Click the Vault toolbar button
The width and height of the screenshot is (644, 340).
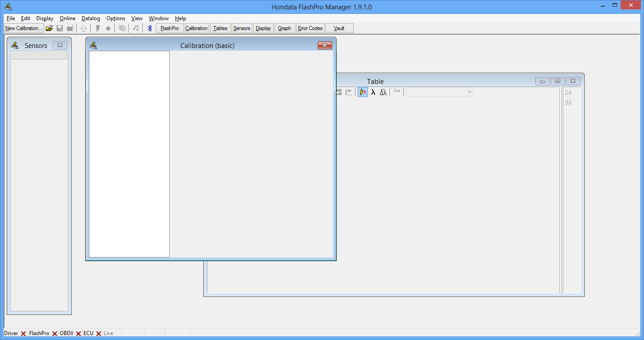(339, 28)
